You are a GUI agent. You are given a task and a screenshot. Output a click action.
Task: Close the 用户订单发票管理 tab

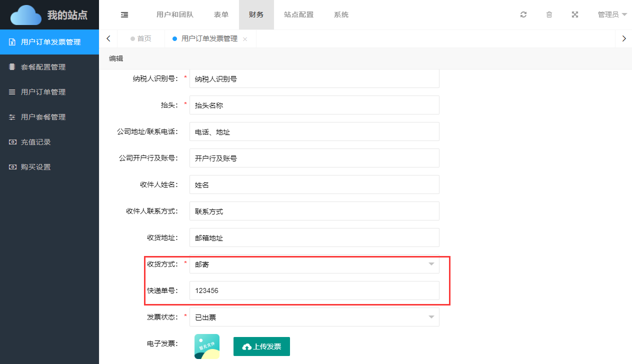(x=245, y=39)
